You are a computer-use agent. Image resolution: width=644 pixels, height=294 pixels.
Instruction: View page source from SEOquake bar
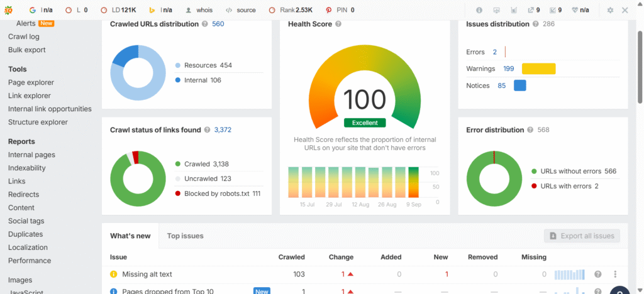point(240,10)
